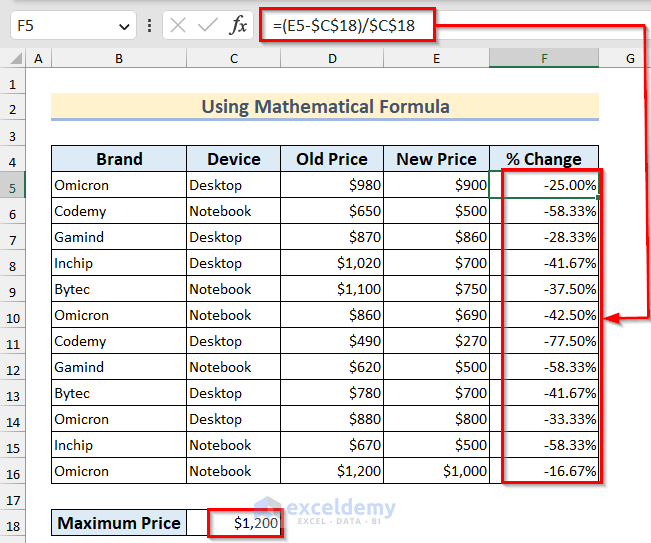
Task: Select the -77.50% cell
Action: [x=544, y=341]
